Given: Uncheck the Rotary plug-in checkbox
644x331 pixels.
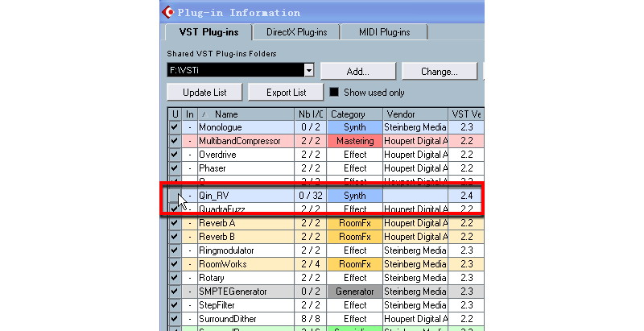Looking at the screenshot, I should pyautogui.click(x=175, y=278).
